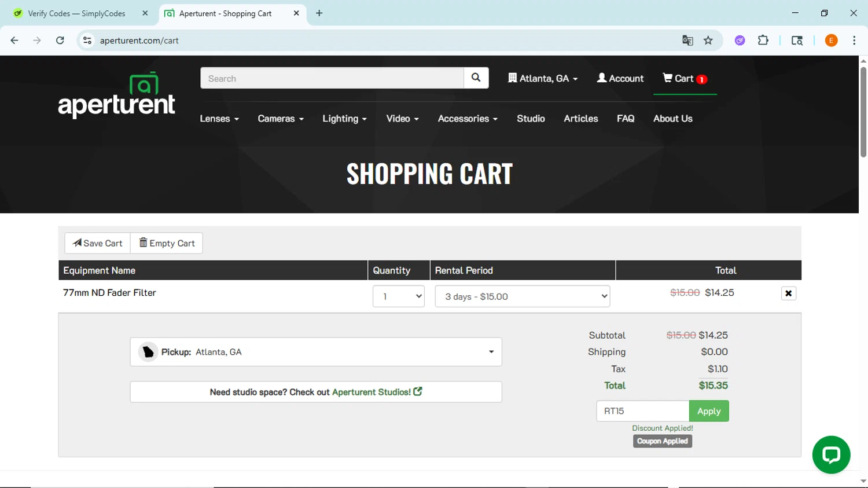The height and width of the screenshot is (488, 868).
Task: Click the coupon code input field
Action: pyautogui.click(x=643, y=411)
